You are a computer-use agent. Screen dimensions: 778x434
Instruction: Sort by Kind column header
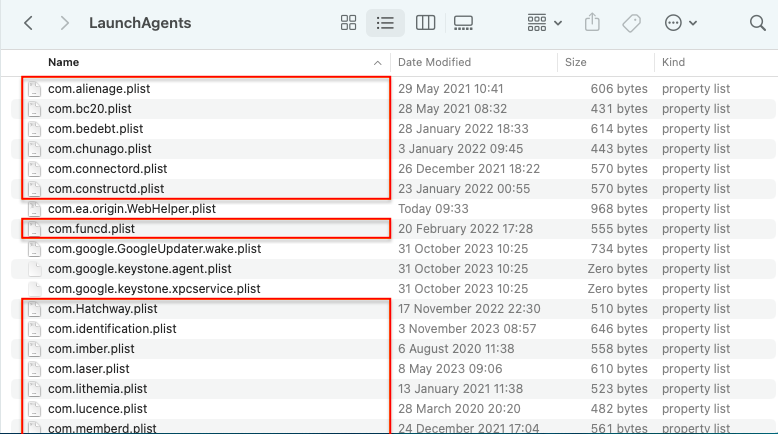point(673,62)
